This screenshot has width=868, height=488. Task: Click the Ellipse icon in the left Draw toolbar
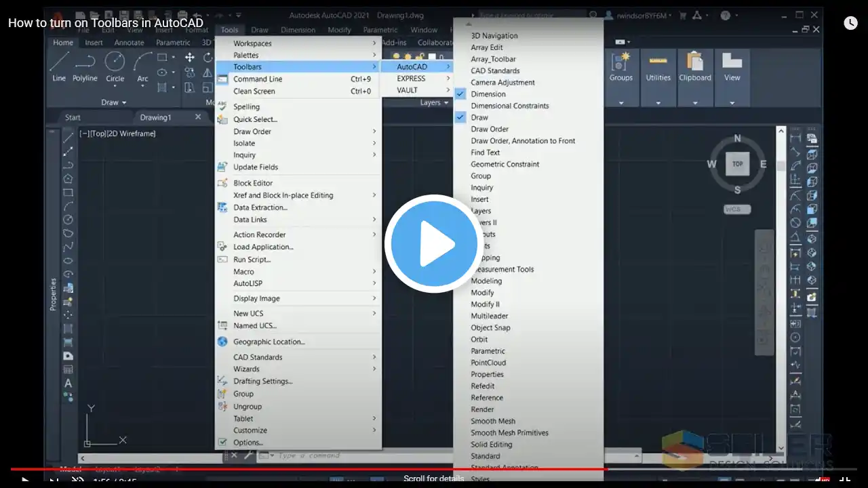[x=68, y=260]
